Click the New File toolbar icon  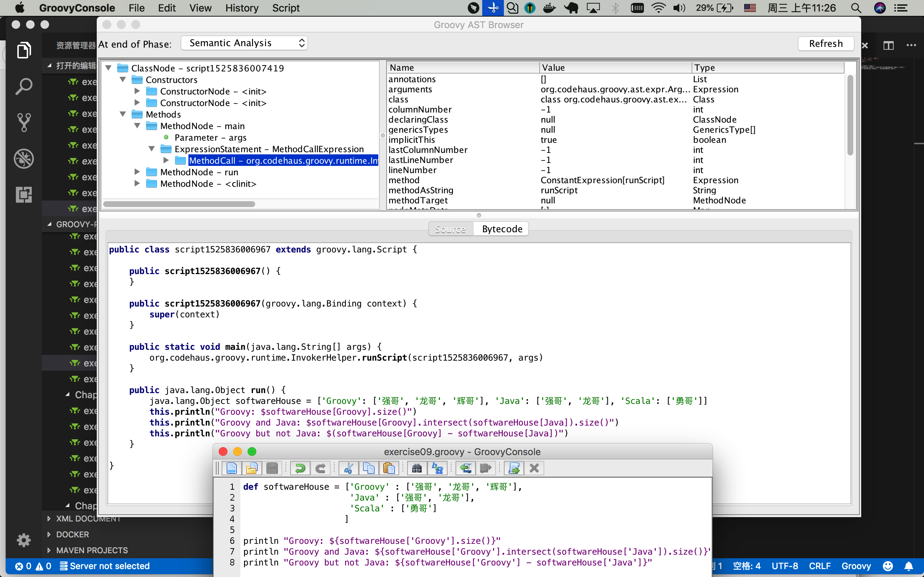(231, 468)
